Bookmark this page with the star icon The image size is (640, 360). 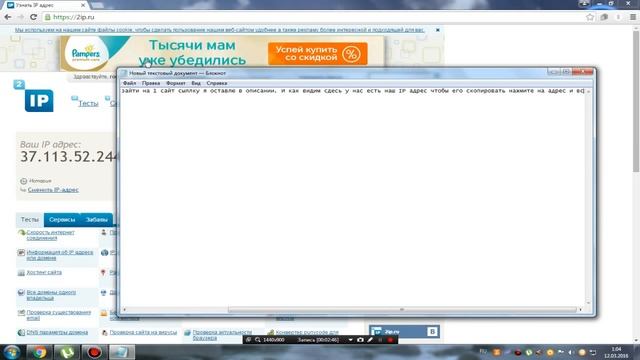[590, 17]
